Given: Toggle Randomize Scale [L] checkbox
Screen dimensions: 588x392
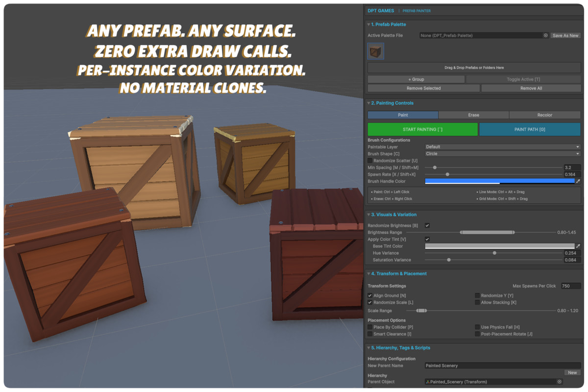Looking at the screenshot, I should click(x=370, y=302).
